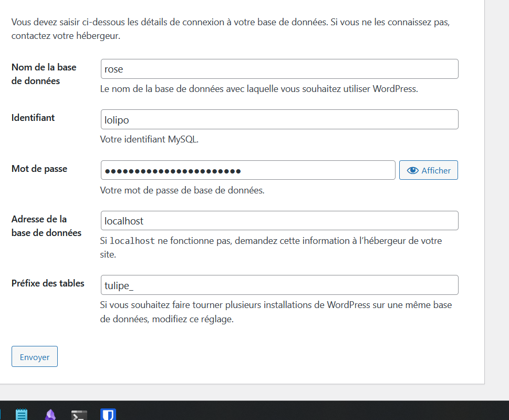Select the localhost database address field
509x420 pixels.
click(279, 221)
